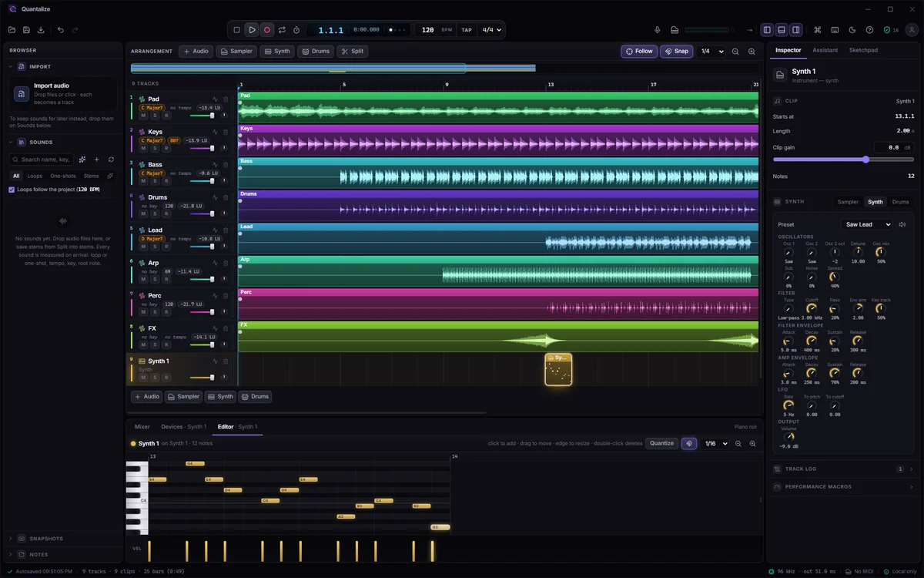
Task: Toggle the right panel layout icon
Action: pyautogui.click(x=796, y=30)
